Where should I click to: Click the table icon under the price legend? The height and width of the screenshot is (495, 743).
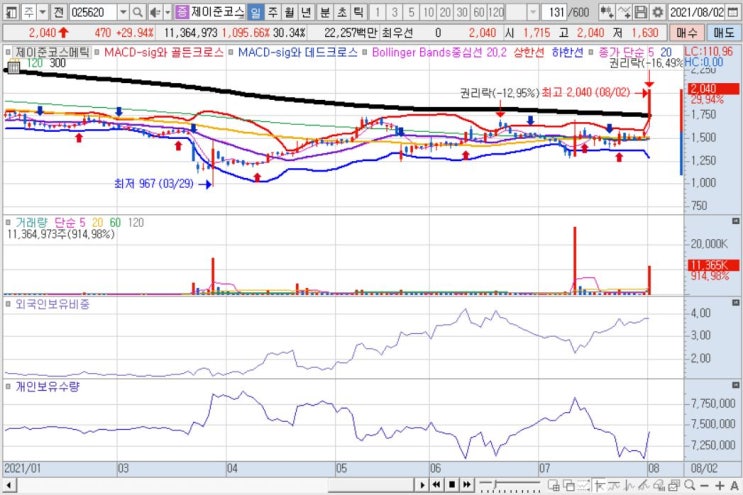[13, 67]
